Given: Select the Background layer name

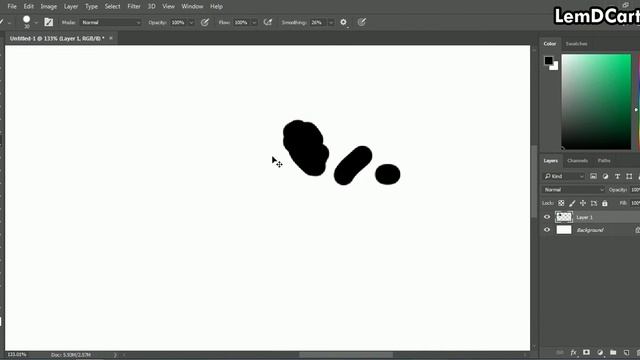Looking at the screenshot, I should pyautogui.click(x=590, y=230).
